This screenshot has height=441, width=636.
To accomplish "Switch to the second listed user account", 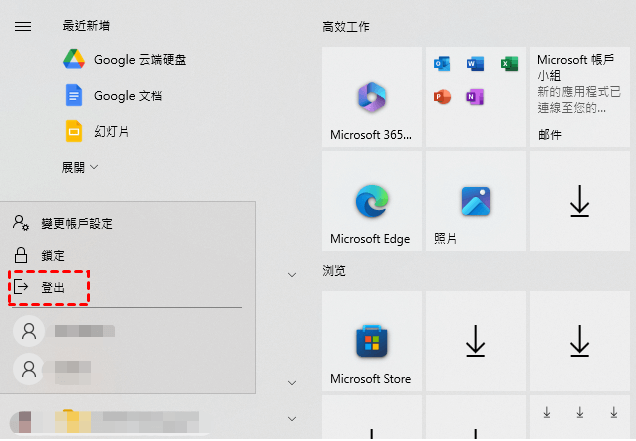I will coord(53,369).
